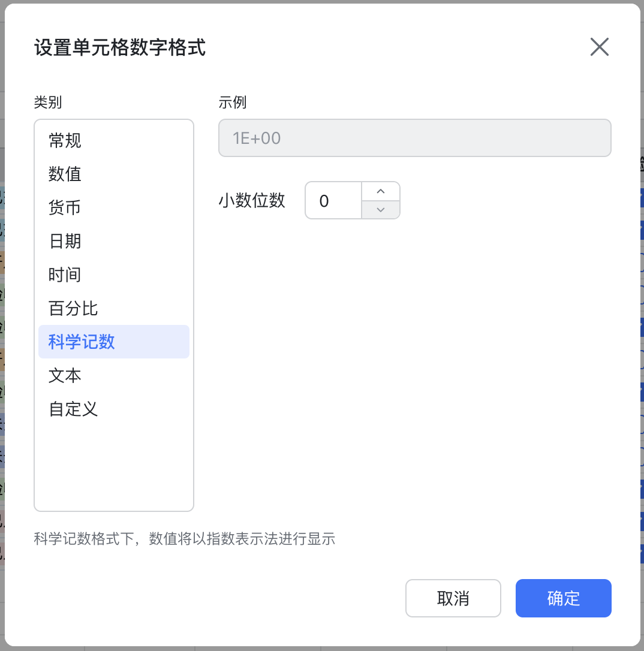Click the dialog title 设置单元格数字格式
The image size is (644, 651).
120,49
